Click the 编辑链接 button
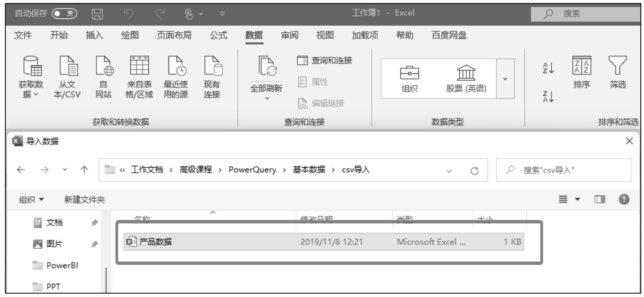Image resolution: width=644 pixels, height=297 pixels. point(321,103)
